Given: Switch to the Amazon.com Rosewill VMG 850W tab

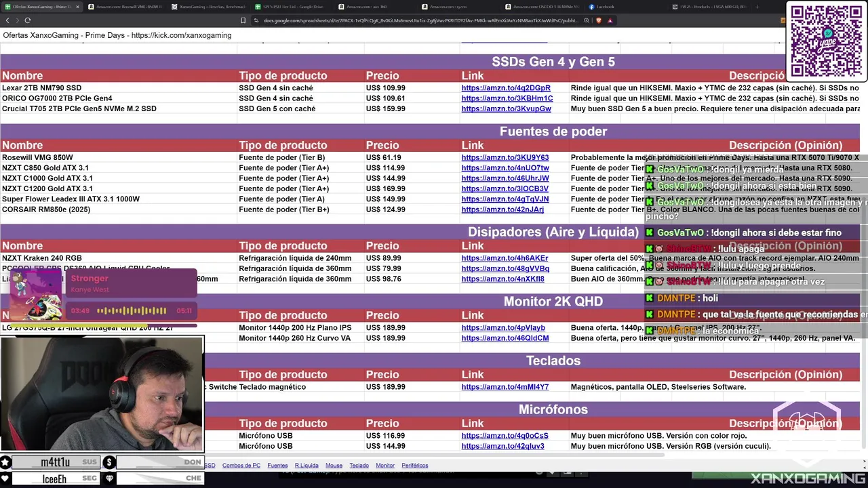Looking at the screenshot, I should coord(125,7).
